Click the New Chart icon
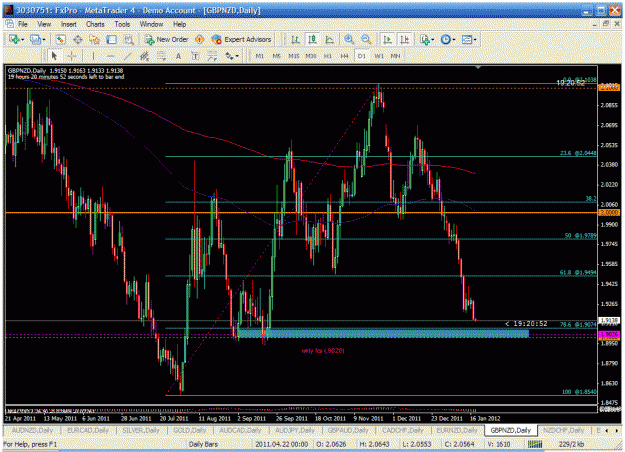This screenshot has height=452, width=625. pos(14,39)
